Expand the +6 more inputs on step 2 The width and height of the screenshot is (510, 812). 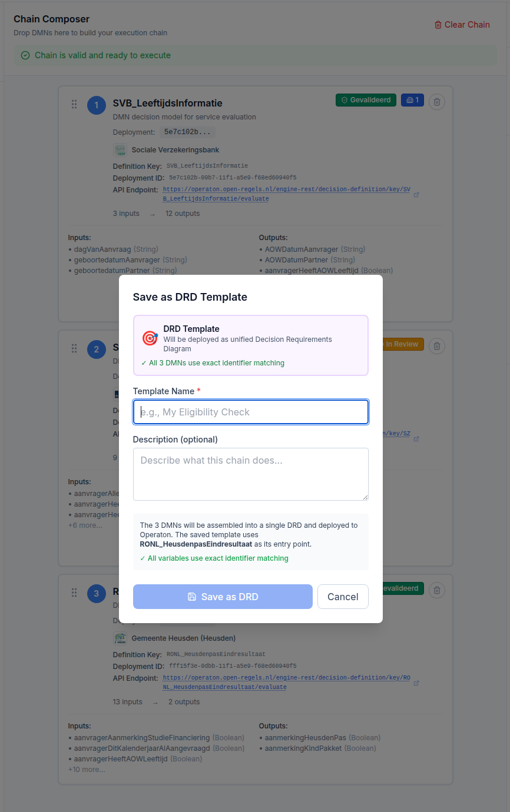[x=85, y=525]
